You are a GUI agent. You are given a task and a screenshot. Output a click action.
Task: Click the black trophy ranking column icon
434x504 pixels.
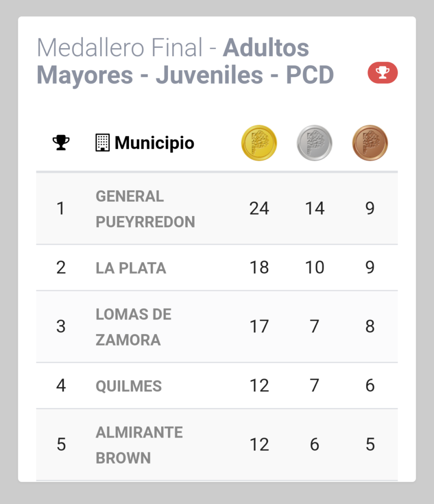61,143
